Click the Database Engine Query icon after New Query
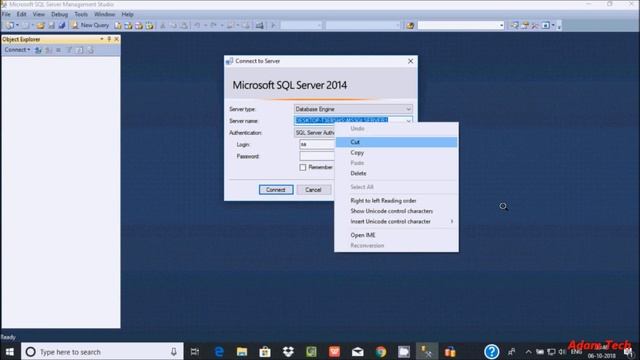This screenshot has height=360, width=640. [x=118, y=25]
